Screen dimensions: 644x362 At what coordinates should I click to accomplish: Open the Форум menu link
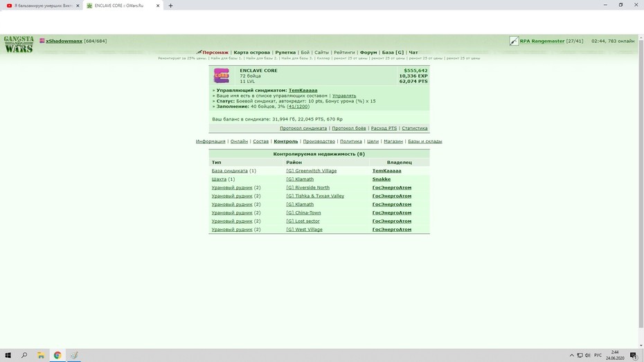[368, 53]
